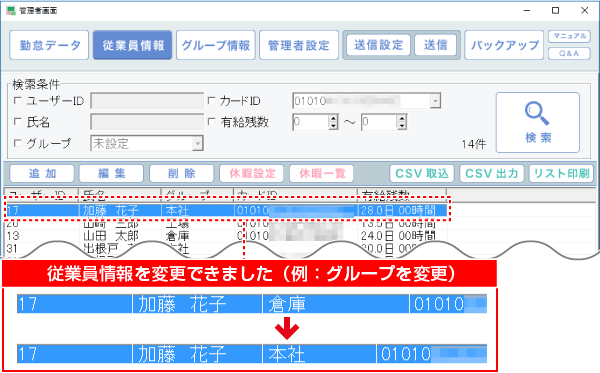Enable the グループ search checkbox
This screenshot has width=600, height=373.
[17, 143]
